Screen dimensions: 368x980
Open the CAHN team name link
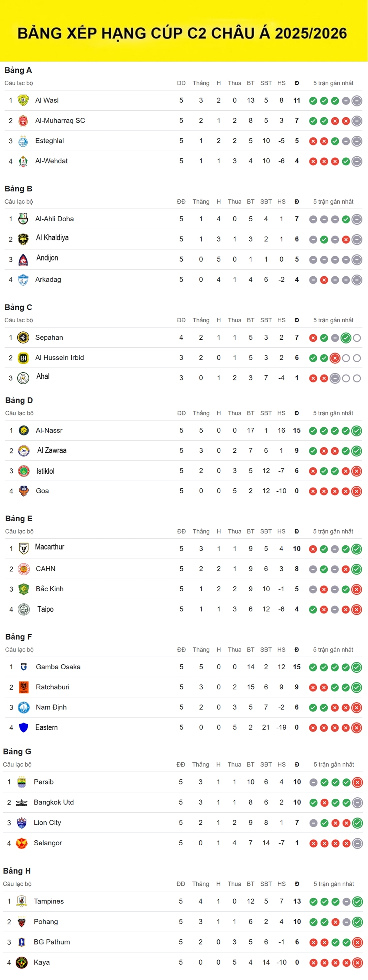coord(46,569)
